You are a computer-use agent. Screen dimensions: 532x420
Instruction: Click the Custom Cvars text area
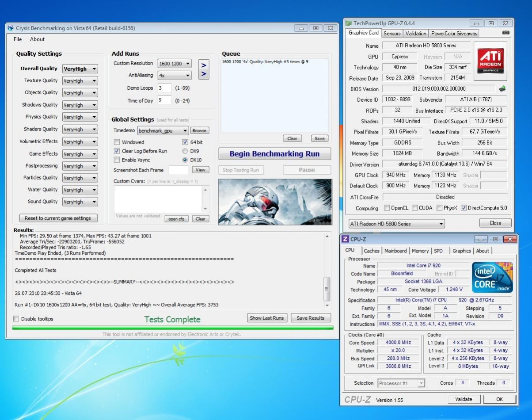point(158,199)
